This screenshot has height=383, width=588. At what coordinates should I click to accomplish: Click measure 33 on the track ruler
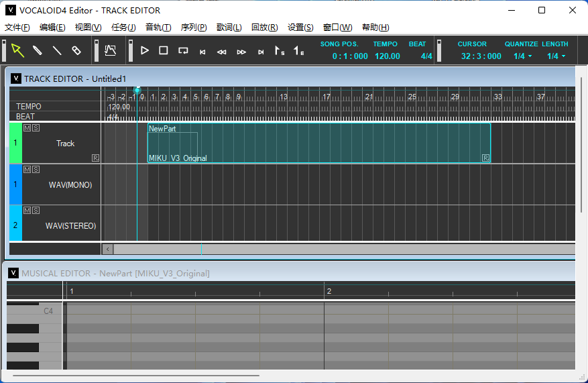pyautogui.click(x=497, y=97)
